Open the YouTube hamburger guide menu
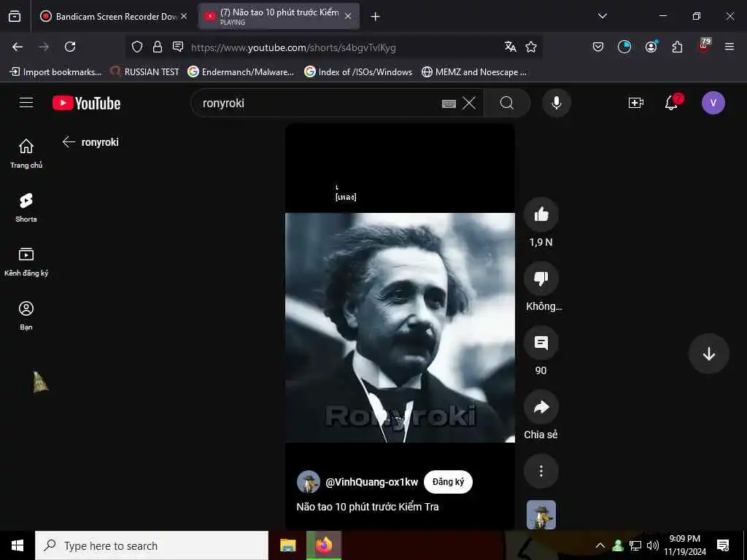Screen dimensions: 747x560 coord(26,103)
